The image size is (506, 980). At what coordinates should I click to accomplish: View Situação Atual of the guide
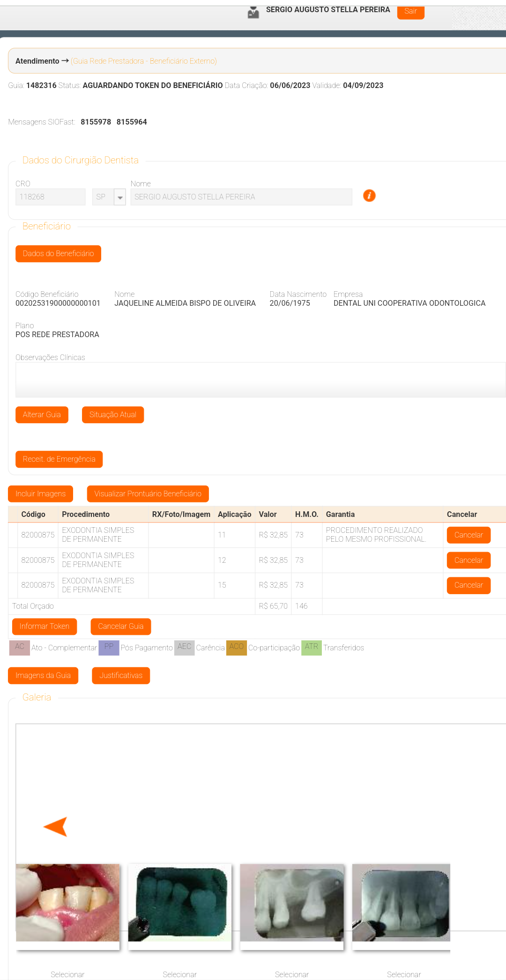[x=112, y=415]
